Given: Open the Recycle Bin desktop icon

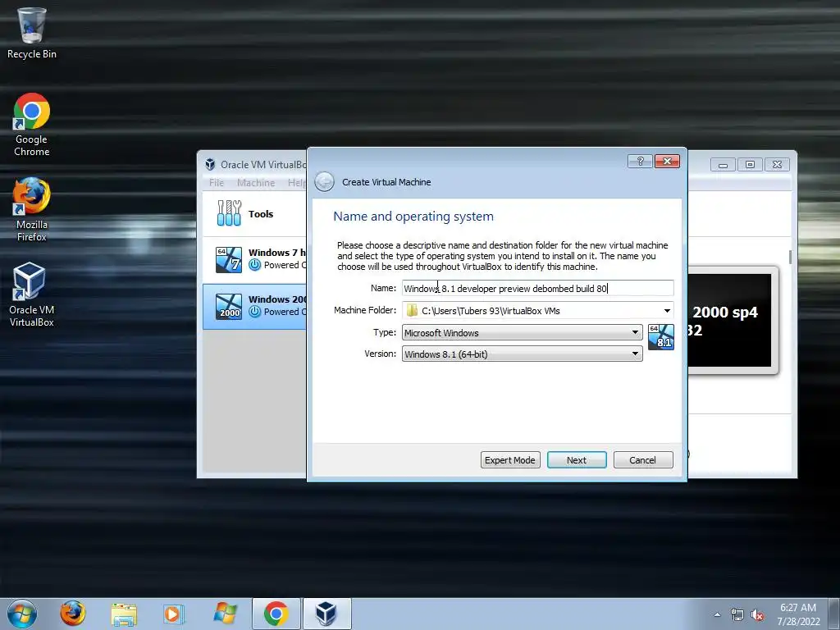Looking at the screenshot, I should click(32, 33).
